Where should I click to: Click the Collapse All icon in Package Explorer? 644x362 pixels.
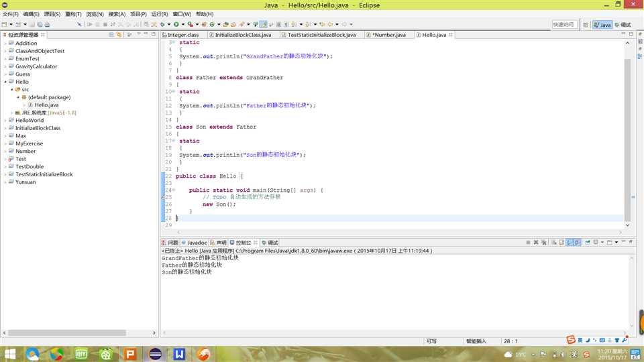[111, 34]
